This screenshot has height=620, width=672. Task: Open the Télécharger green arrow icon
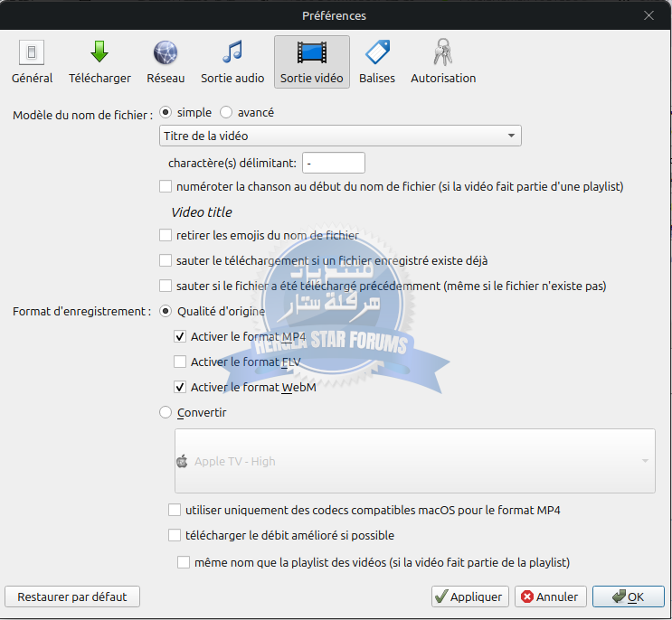pos(99,52)
